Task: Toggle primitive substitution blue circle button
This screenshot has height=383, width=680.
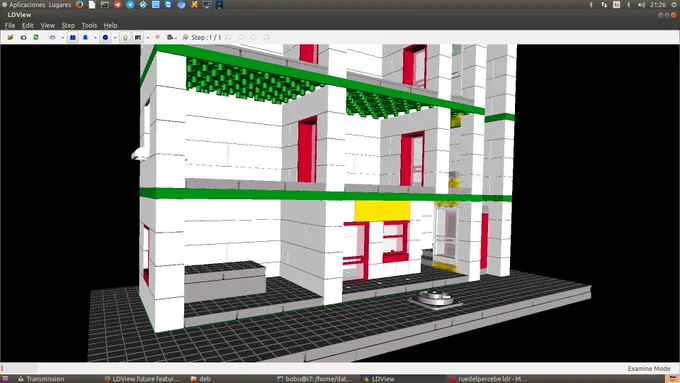Action: tap(105, 37)
